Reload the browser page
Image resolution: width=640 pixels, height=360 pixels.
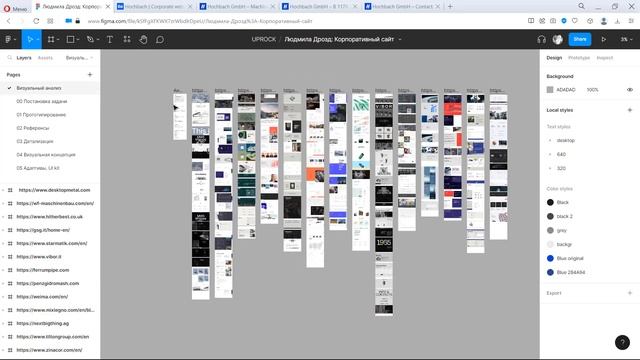pos(36,21)
